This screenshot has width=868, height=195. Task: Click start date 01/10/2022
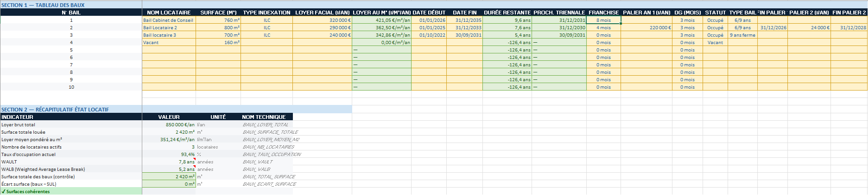(x=429, y=35)
